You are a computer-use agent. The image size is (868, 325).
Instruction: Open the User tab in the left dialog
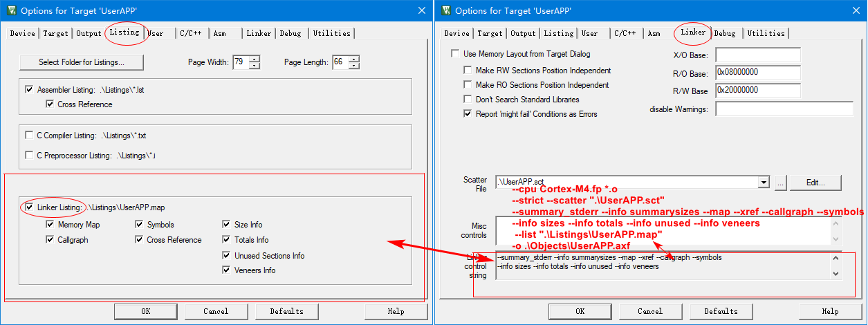coord(157,33)
